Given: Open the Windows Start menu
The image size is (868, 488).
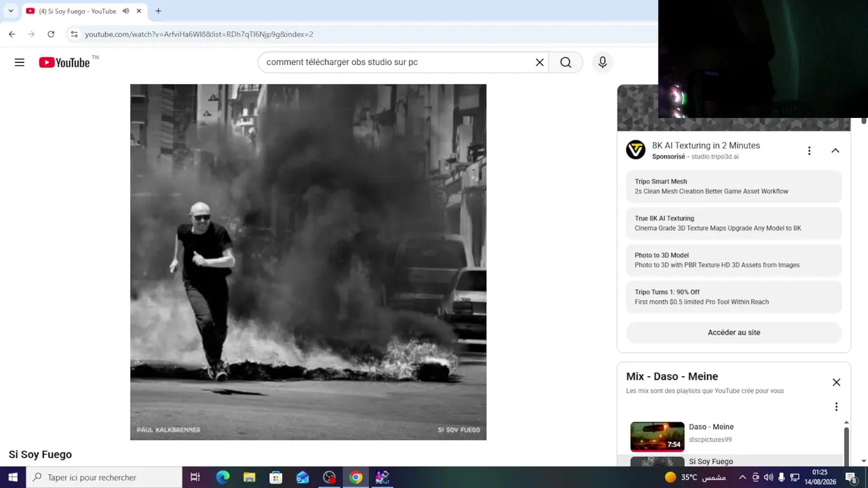Looking at the screenshot, I should (x=12, y=477).
